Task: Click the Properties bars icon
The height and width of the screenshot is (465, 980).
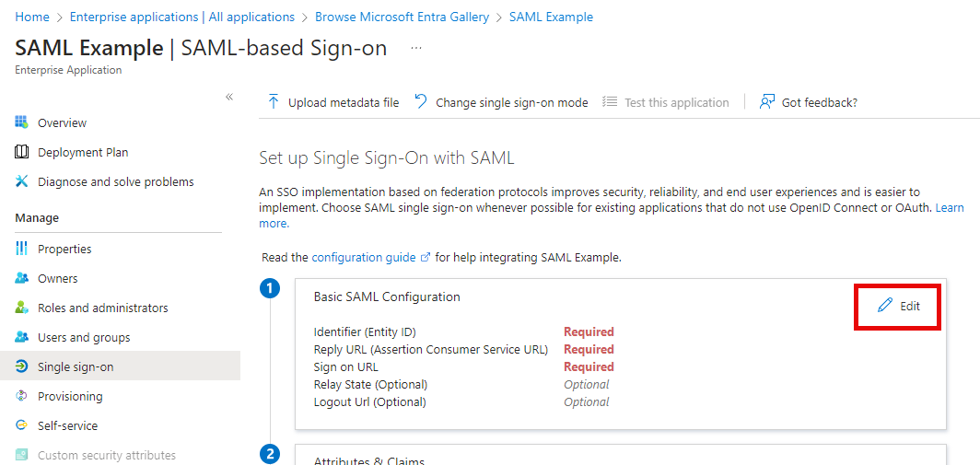Action: pos(21,249)
